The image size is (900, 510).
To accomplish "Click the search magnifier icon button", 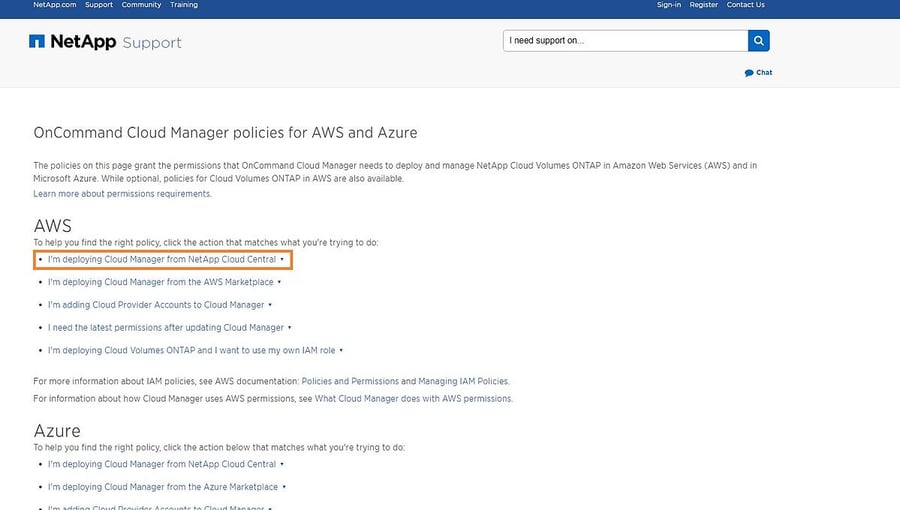I will (759, 41).
